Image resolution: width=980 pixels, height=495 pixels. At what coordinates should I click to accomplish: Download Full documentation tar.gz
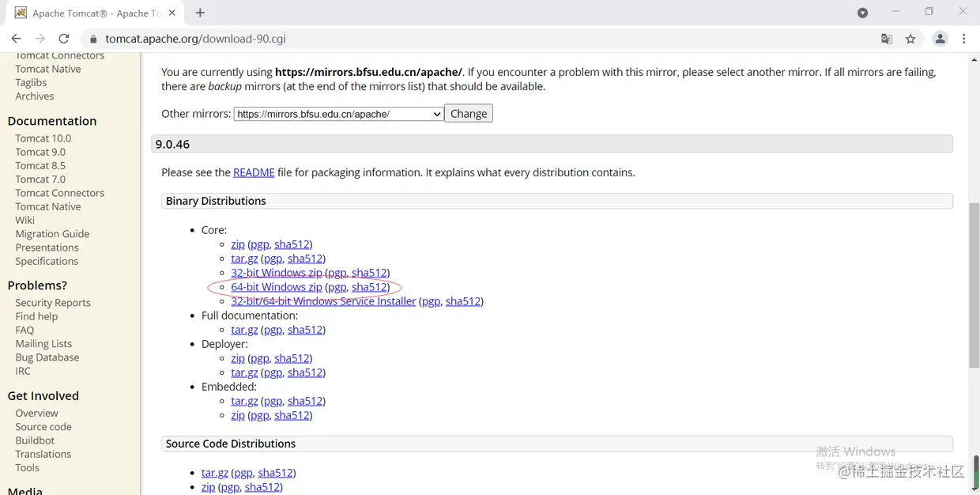(x=244, y=330)
